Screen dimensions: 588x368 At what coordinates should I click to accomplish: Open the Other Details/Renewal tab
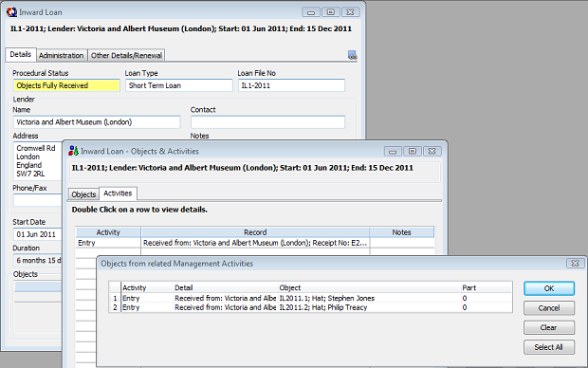(x=126, y=56)
